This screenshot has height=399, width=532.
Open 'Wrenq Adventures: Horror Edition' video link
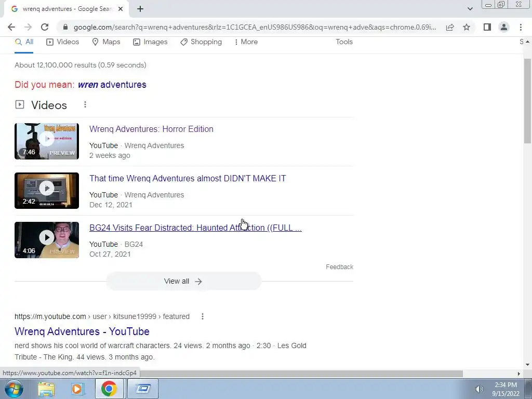pos(151,129)
